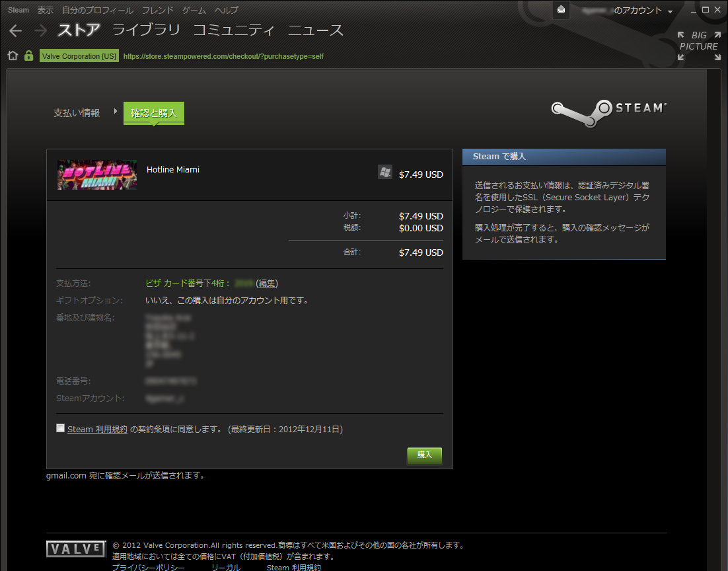
Task: Open the ゲーム menu
Action: [194, 10]
